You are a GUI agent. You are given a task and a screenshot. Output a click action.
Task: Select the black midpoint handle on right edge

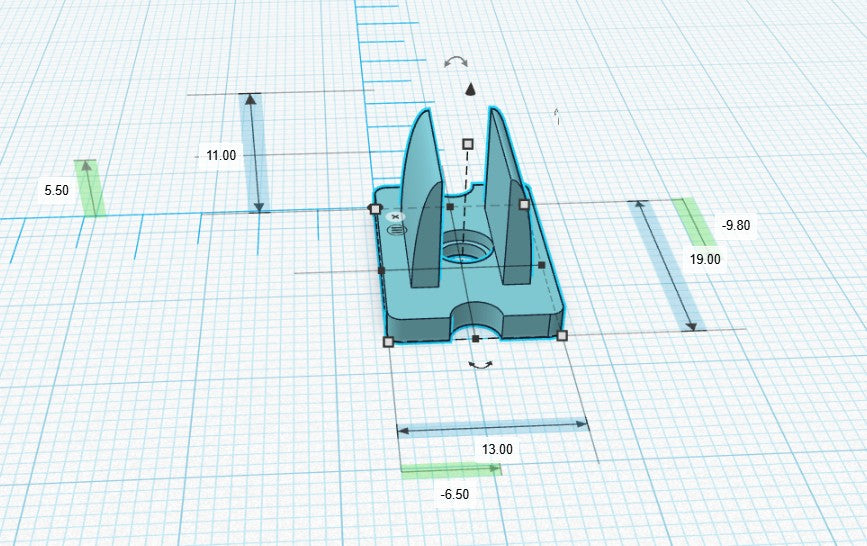[541, 266]
